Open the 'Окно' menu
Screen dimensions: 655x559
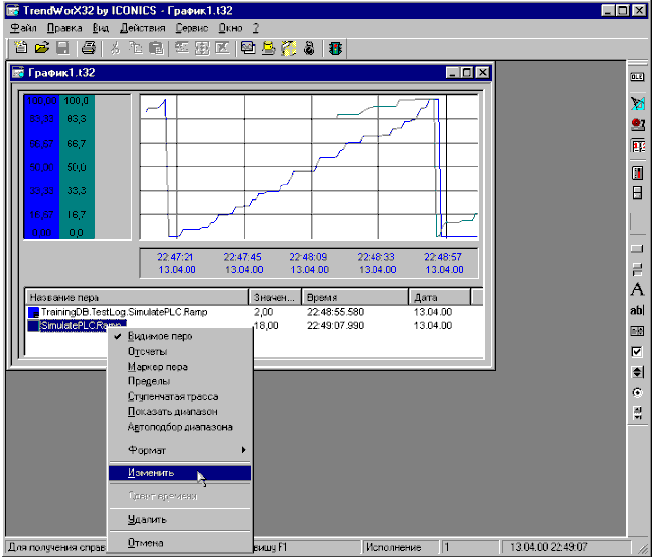[230, 28]
